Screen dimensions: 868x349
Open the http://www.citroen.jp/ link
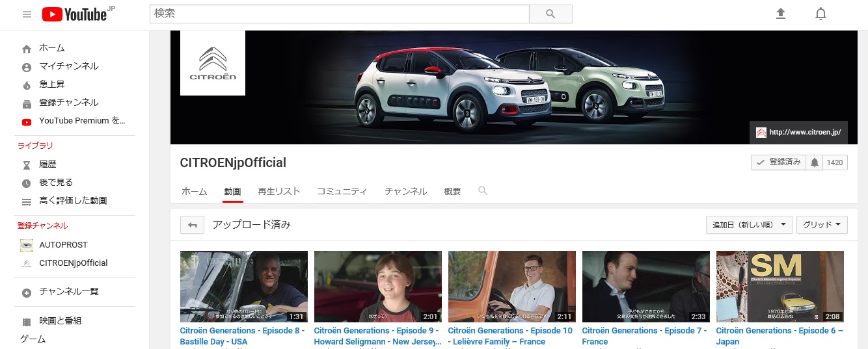[805, 132]
